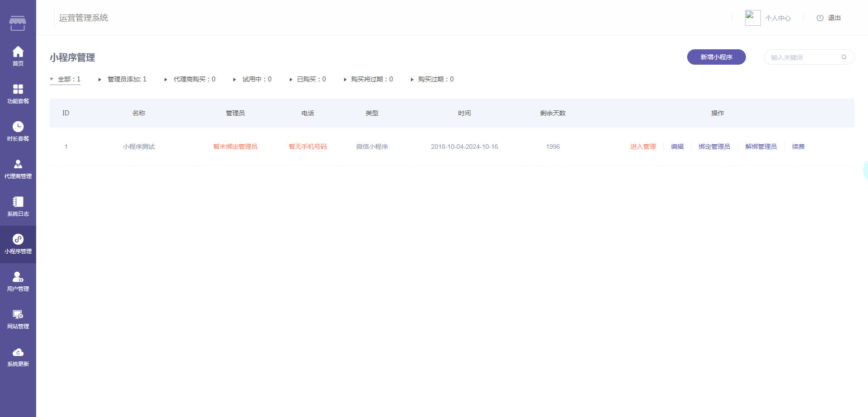Click the 新增小程序 button
Image resolution: width=868 pixels, height=417 pixels.
(x=716, y=57)
